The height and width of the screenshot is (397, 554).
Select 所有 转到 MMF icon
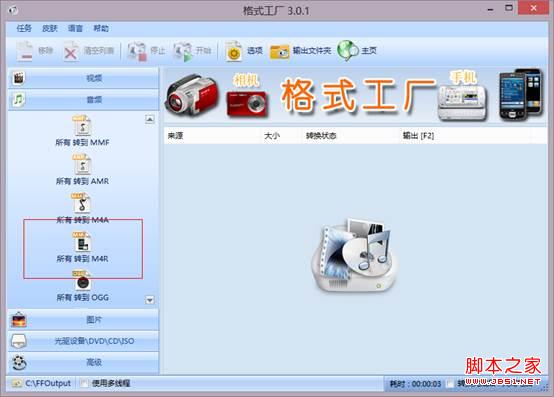click(x=82, y=125)
